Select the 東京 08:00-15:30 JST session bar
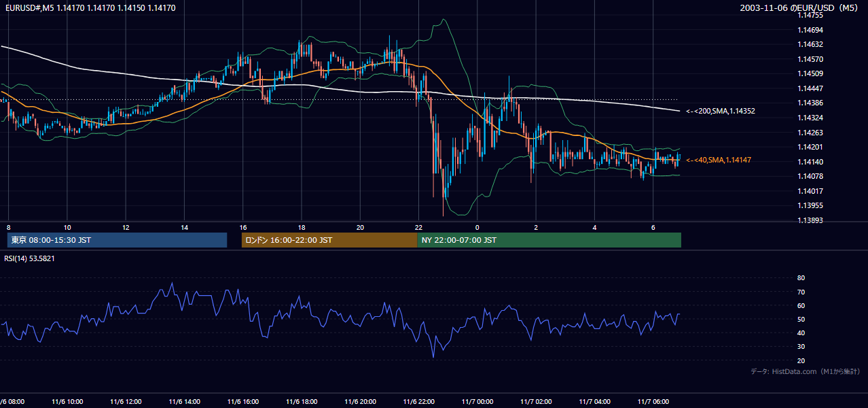The width and height of the screenshot is (868, 408). click(117, 240)
